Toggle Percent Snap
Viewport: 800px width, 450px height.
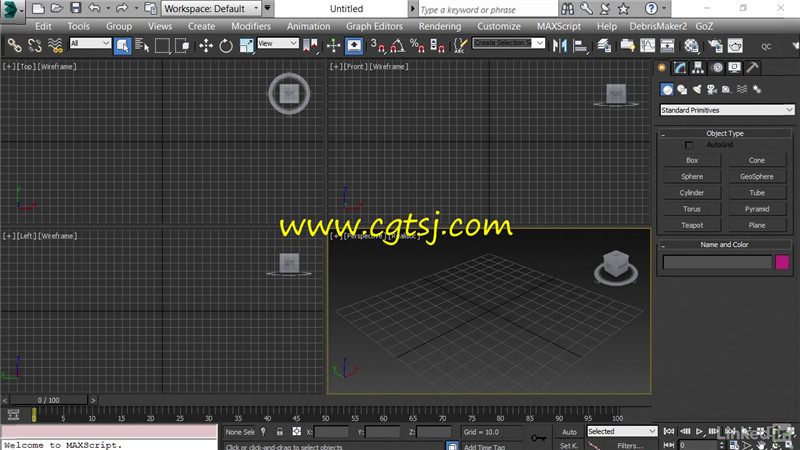(417, 46)
